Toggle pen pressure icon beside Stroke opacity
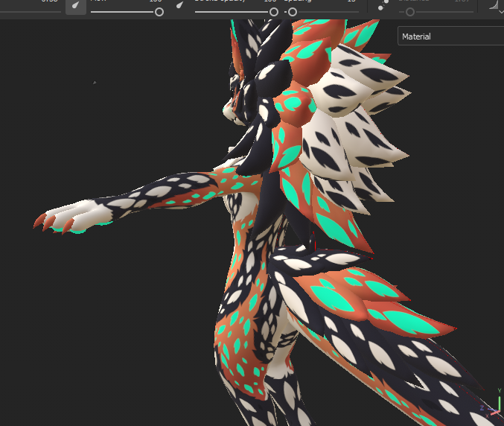The height and width of the screenshot is (426, 504). pos(180,4)
